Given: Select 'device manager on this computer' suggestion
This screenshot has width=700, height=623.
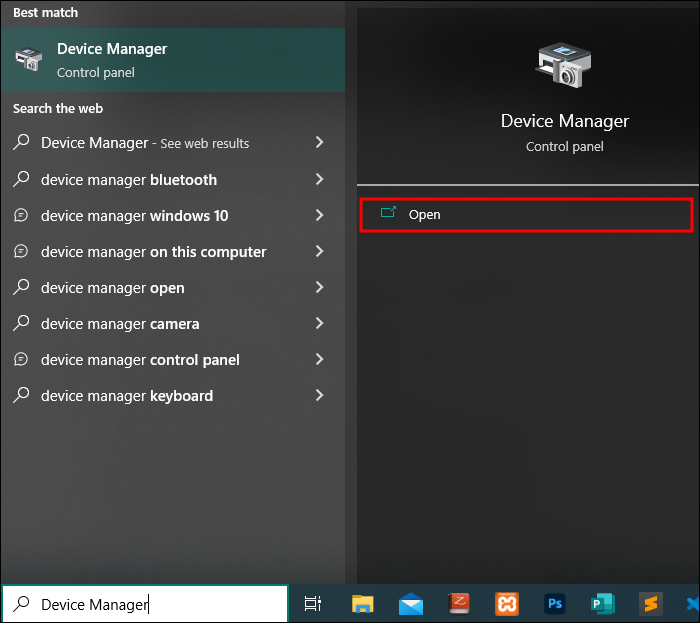Looking at the screenshot, I should pyautogui.click(x=153, y=252).
